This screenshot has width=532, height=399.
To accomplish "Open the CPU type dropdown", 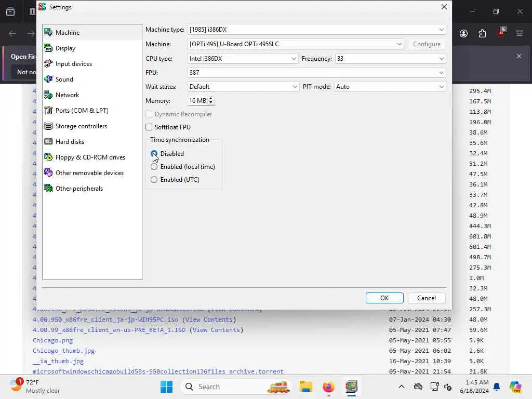I will 243,59.
